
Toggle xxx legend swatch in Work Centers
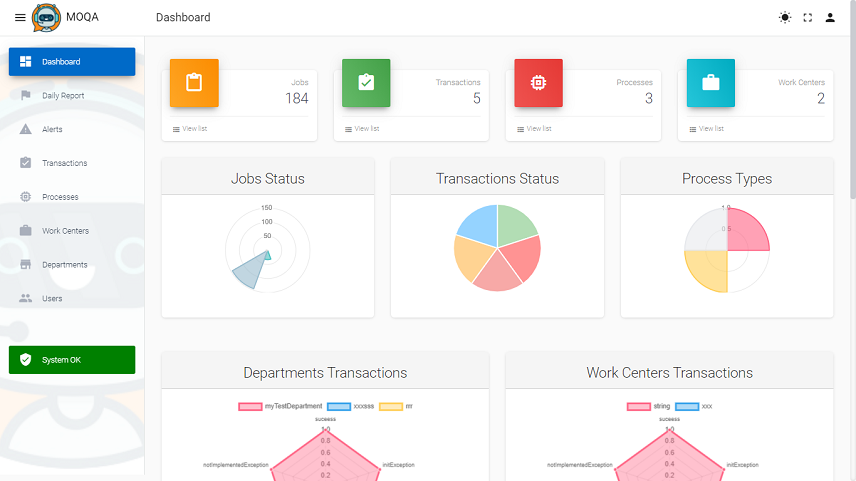687,407
